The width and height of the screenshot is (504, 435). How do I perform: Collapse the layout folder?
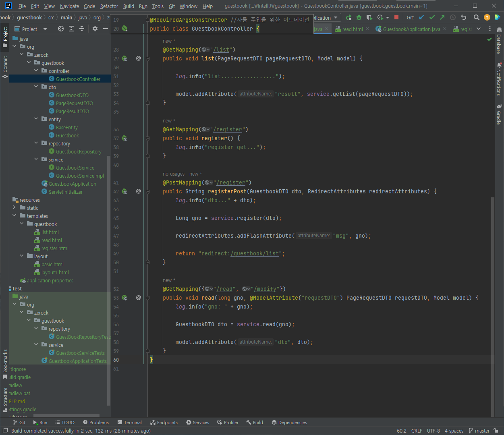tap(22, 256)
